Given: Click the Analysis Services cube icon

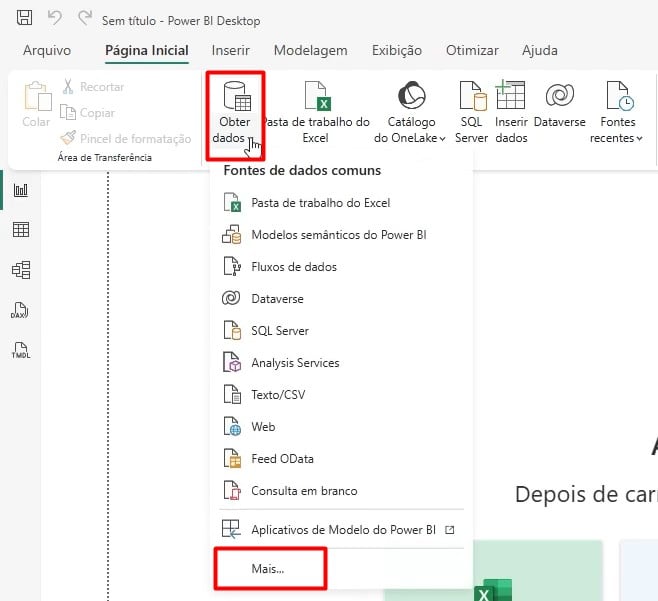Looking at the screenshot, I should point(232,362).
